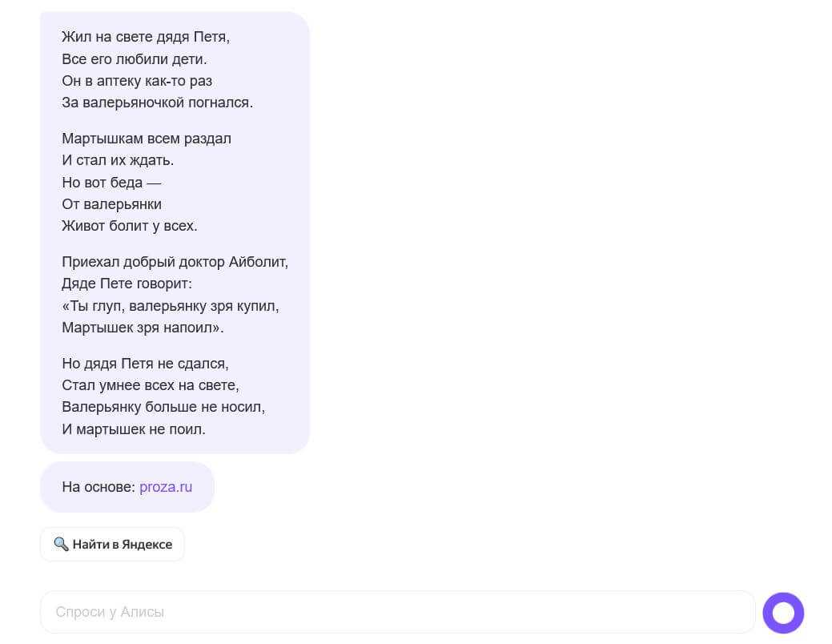Click the line "И стал их ждать."
Screen dimensions: 832x644
coord(118,160)
